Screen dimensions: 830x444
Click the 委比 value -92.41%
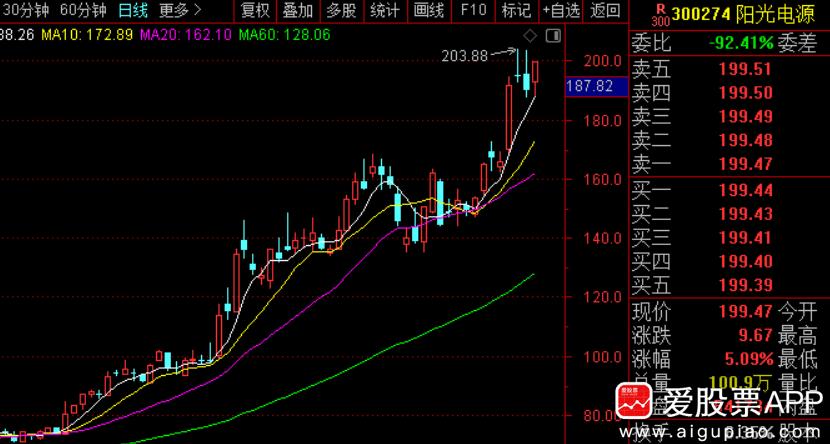741,43
